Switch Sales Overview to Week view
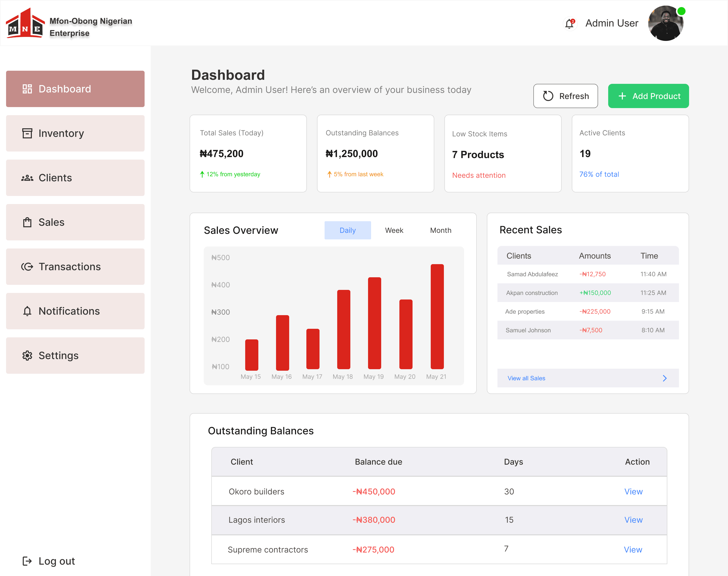This screenshot has height=576, width=728. coord(394,230)
